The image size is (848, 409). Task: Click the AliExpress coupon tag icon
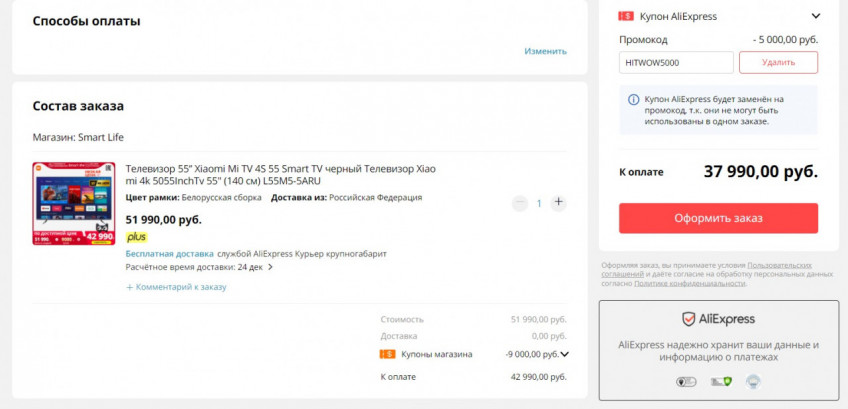point(626,16)
